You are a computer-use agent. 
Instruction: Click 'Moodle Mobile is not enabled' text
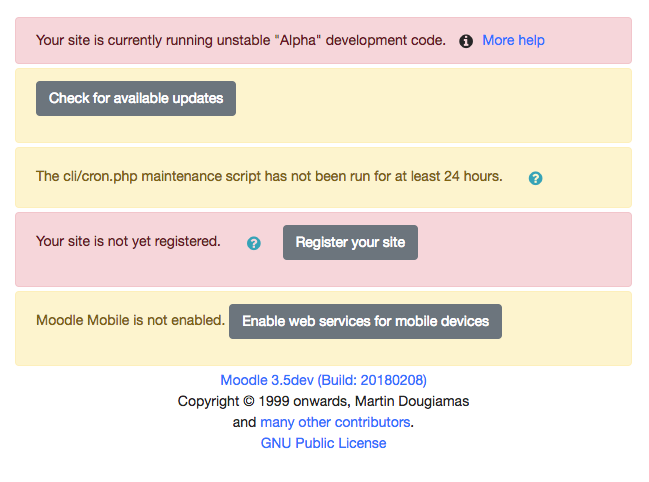[130, 320]
